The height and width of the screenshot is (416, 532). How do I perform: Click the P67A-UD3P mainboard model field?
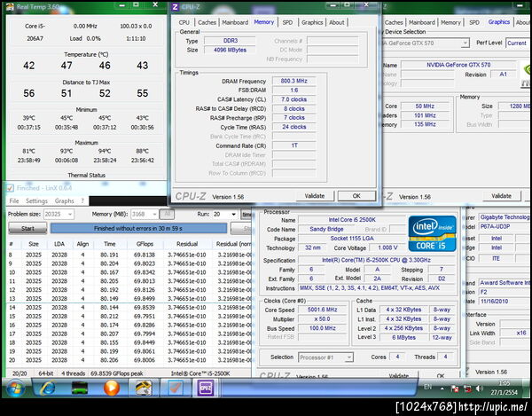click(x=505, y=227)
